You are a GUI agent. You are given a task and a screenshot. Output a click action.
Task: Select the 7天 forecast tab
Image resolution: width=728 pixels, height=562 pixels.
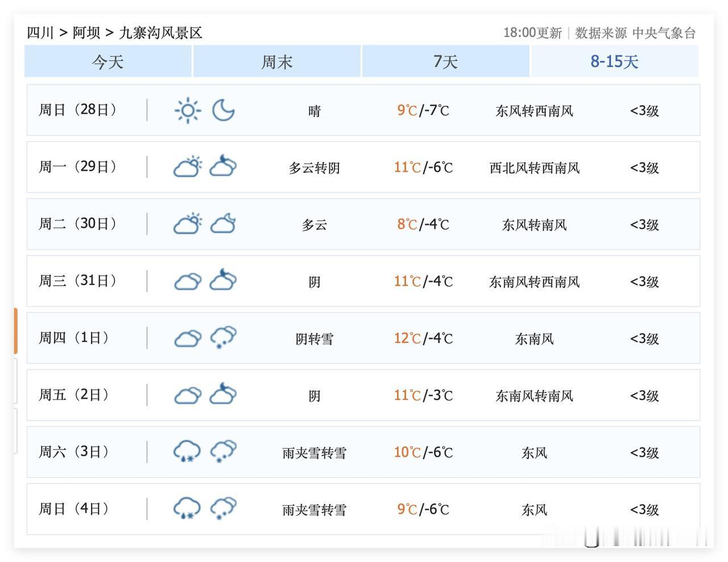[x=445, y=61]
